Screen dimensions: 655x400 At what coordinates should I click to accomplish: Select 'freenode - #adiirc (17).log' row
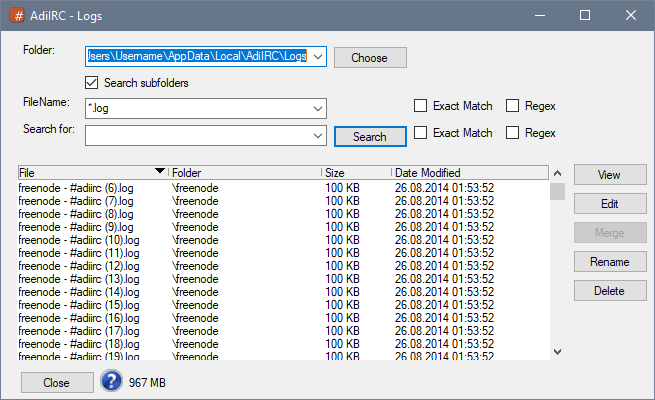tap(283, 331)
